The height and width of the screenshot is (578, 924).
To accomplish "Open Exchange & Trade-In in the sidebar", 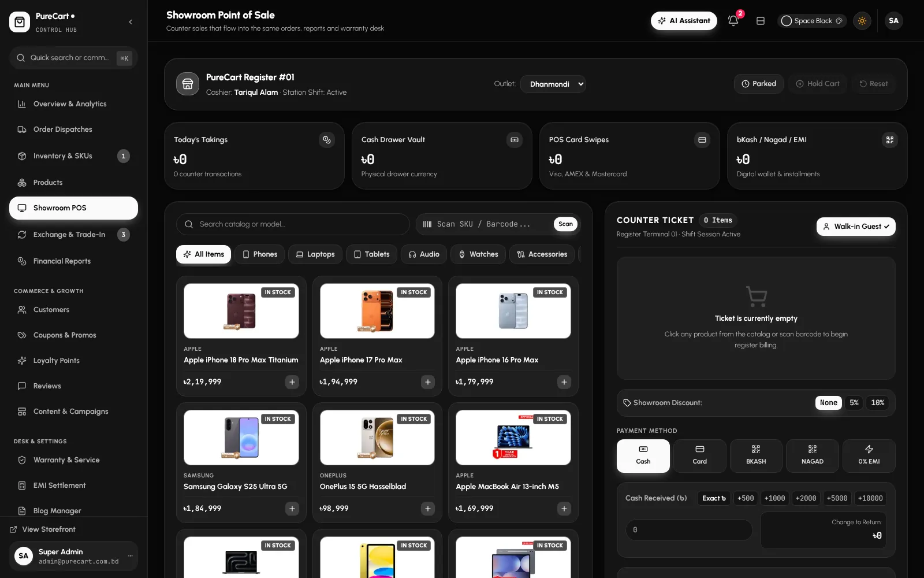I will 73,235.
